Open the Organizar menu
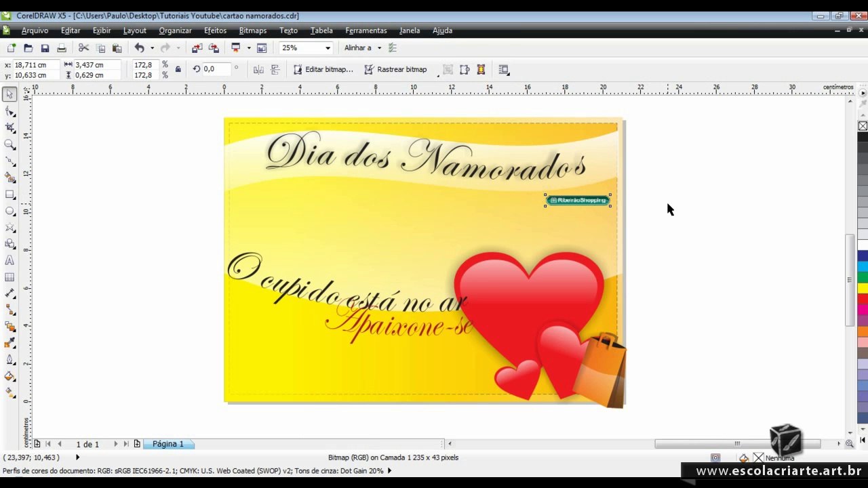868x488 pixels. [175, 30]
